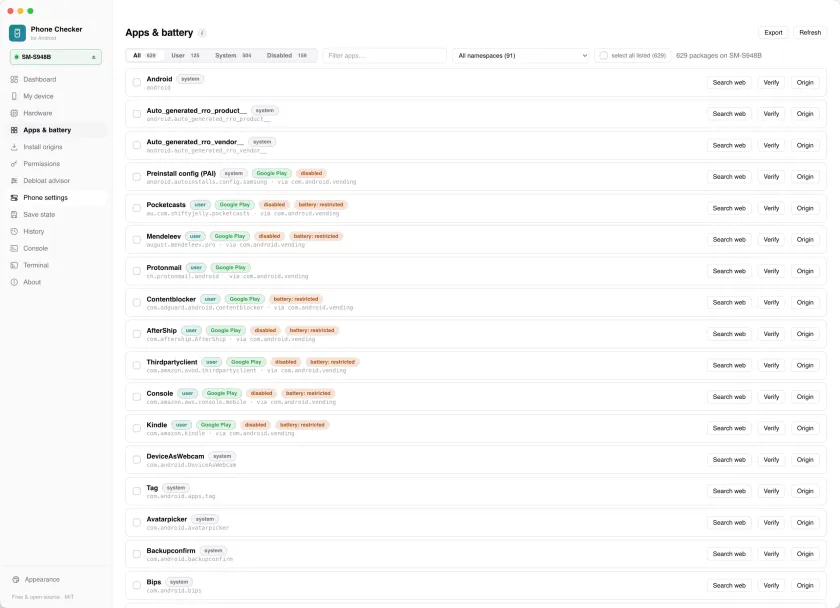
Task: Tick the Thirdpartyclient checkbox
Action: tap(137, 365)
